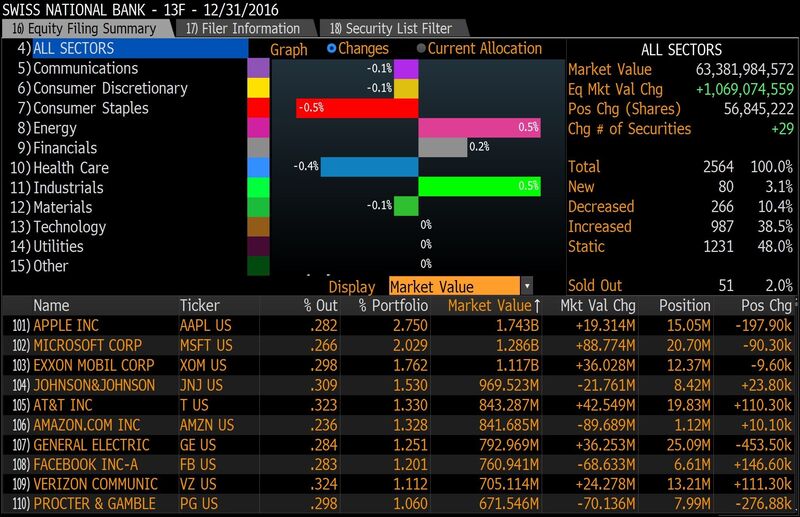
Task: Open the Security List Filter tab
Action: 393,29
